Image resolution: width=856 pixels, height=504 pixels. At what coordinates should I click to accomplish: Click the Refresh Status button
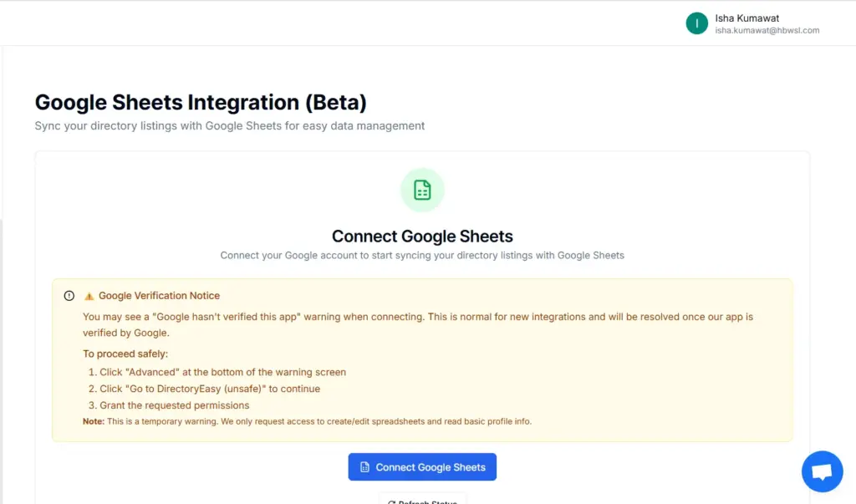click(x=422, y=501)
